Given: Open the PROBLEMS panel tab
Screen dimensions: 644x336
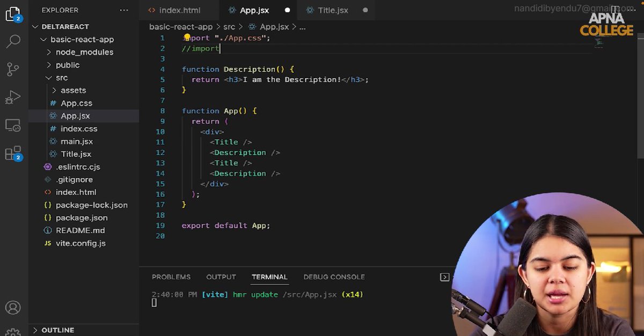Looking at the screenshot, I should [x=171, y=277].
